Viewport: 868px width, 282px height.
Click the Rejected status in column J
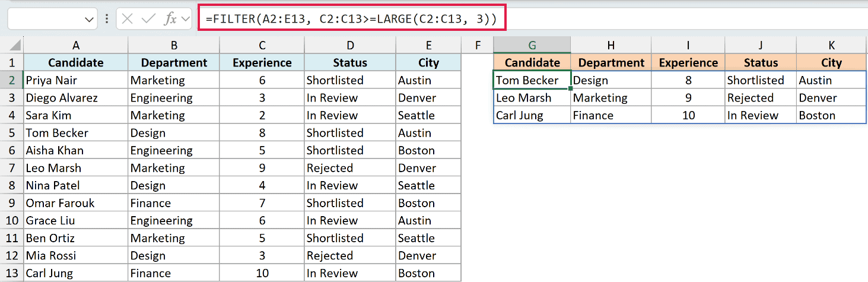pyautogui.click(x=761, y=97)
